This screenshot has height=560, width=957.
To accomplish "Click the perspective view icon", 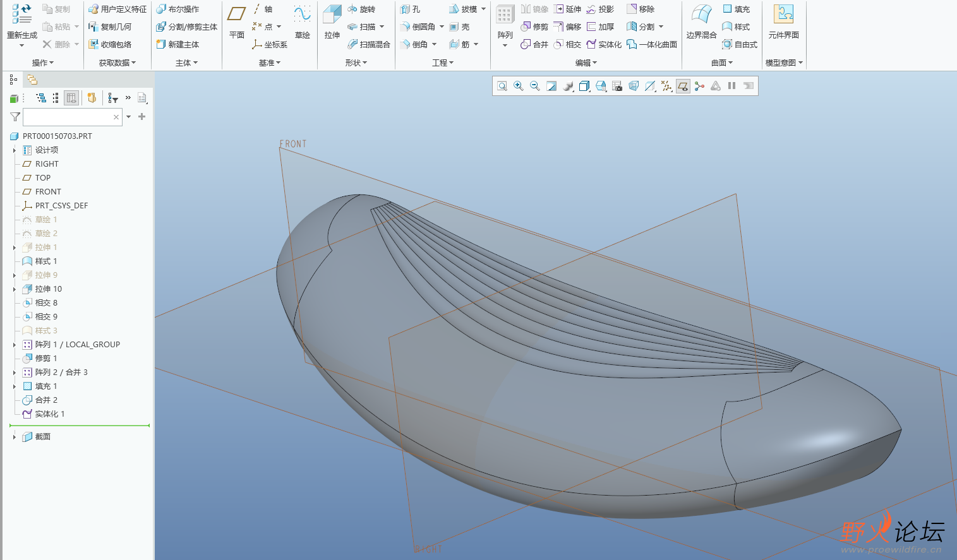I will click(634, 86).
